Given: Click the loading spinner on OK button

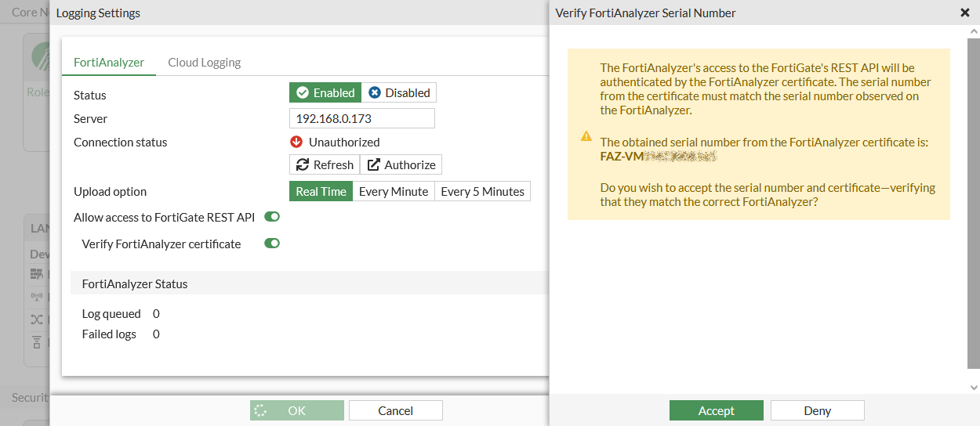Looking at the screenshot, I should [x=261, y=410].
